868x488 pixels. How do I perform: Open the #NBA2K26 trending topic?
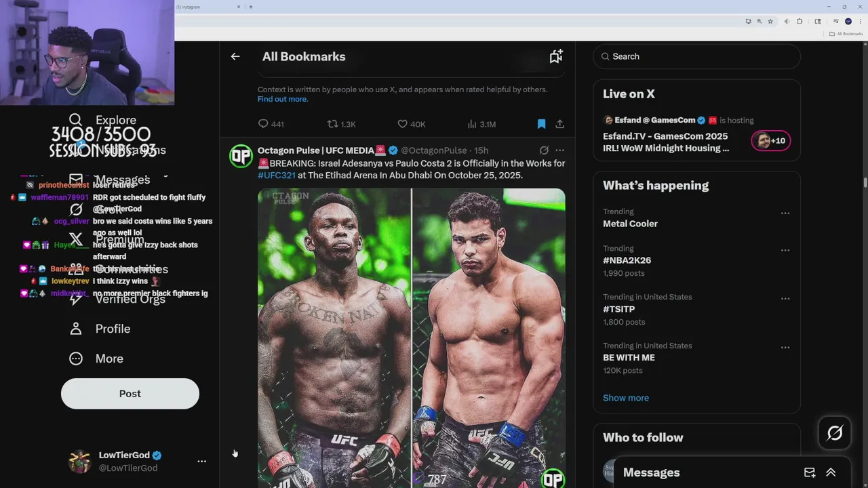(627, 260)
